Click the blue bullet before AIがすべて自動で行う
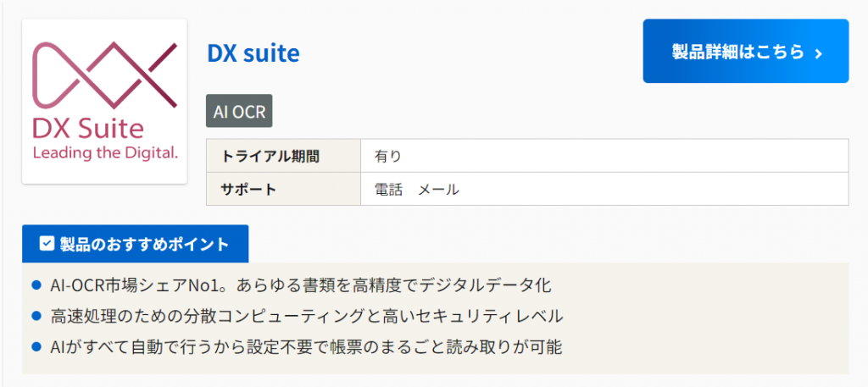The width and height of the screenshot is (868, 387). (36, 346)
